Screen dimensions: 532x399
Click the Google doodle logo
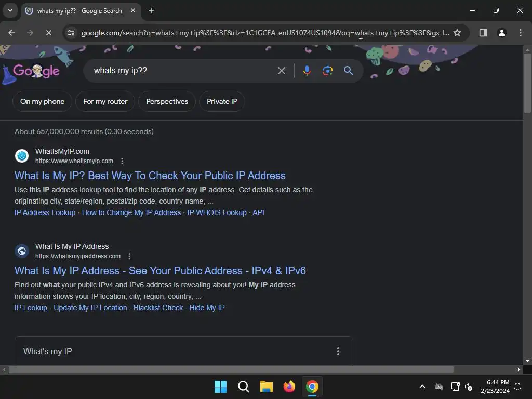click(x=36, y=71)
